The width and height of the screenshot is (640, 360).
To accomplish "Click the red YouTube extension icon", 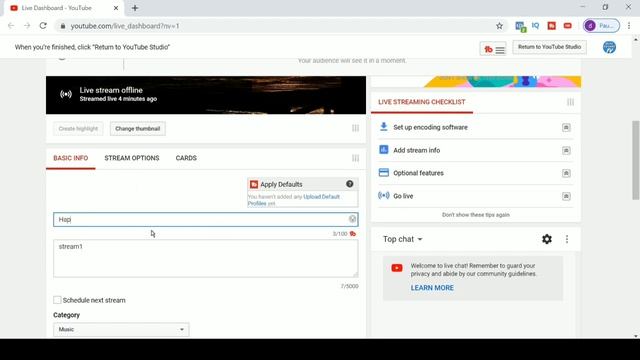I will (567, 26).
